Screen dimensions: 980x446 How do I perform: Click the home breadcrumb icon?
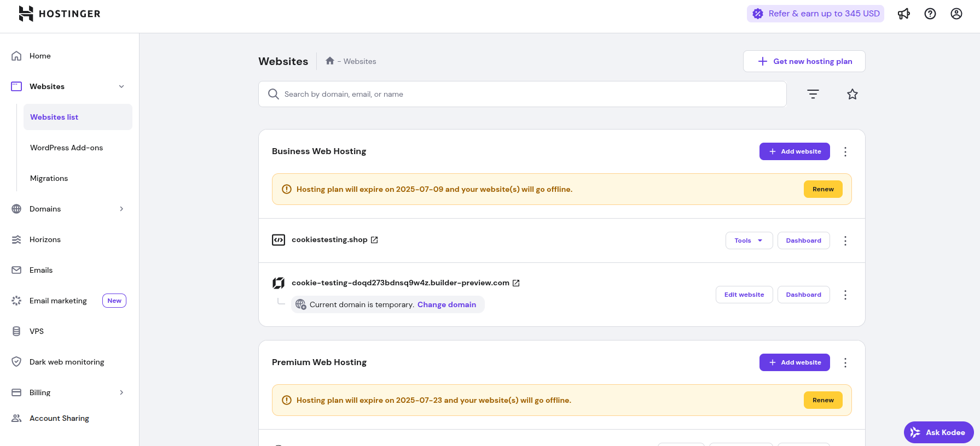click(330, 61)
